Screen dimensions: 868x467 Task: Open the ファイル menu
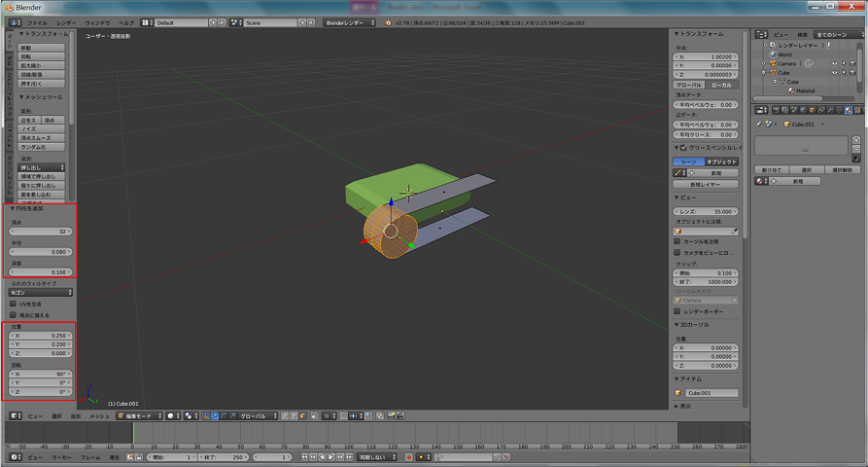tap(36, 21)
